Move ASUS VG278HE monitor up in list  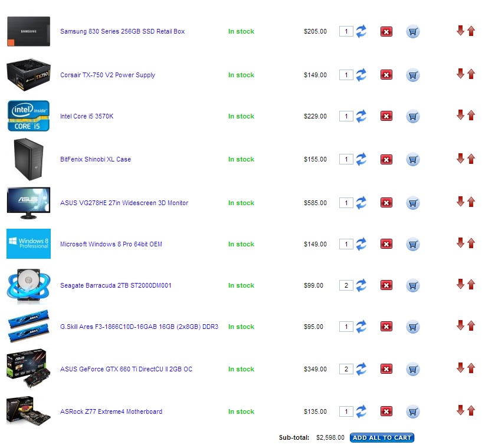coord(471,202)
